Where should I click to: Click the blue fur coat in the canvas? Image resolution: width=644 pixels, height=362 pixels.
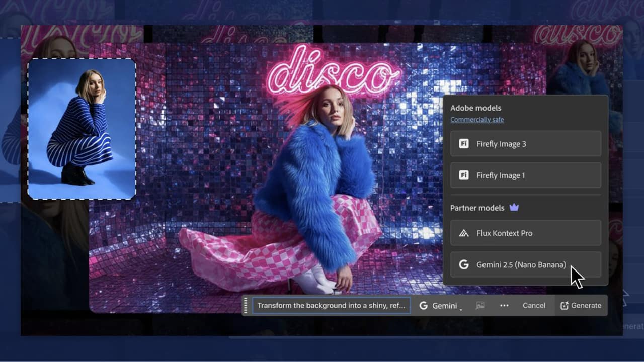coord(312,186)
